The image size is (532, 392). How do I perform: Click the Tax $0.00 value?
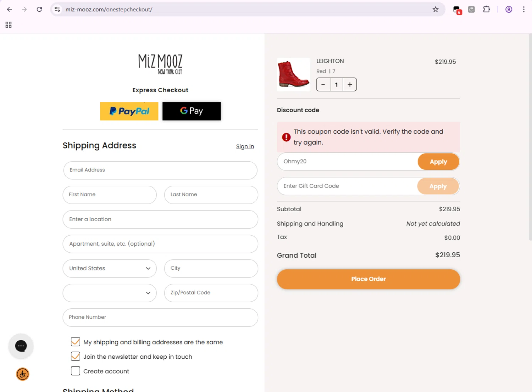(x=452, y=238)
